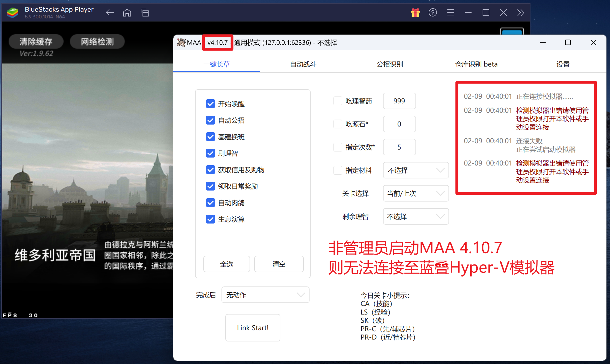The image size is (610, 364).
Task: Switch to the 自动战斗 tab
Action: pos(303,64)
